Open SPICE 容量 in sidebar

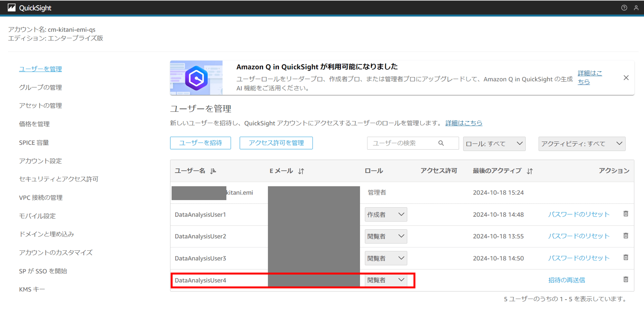(34, 142)
